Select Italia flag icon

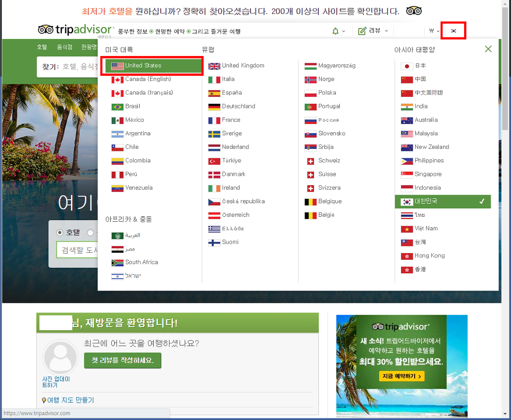click(x=214, y=79)
